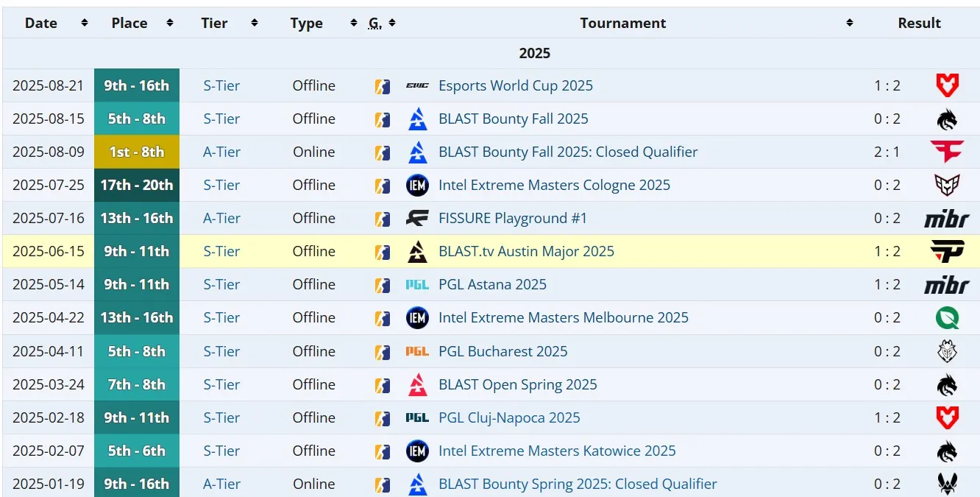Click the 7th - 8th placement cell

pos(137,384)
